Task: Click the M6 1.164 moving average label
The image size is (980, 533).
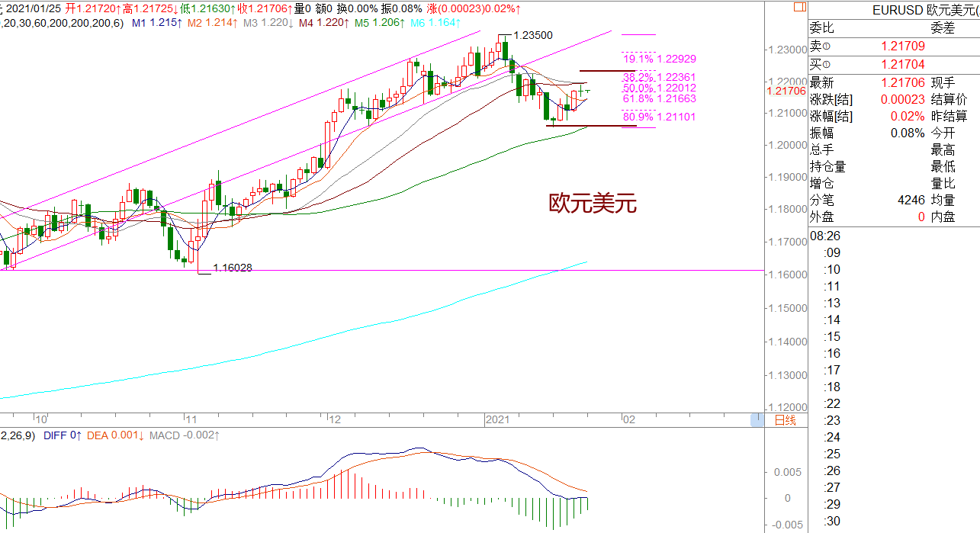Action: click(x=435, y=24)
